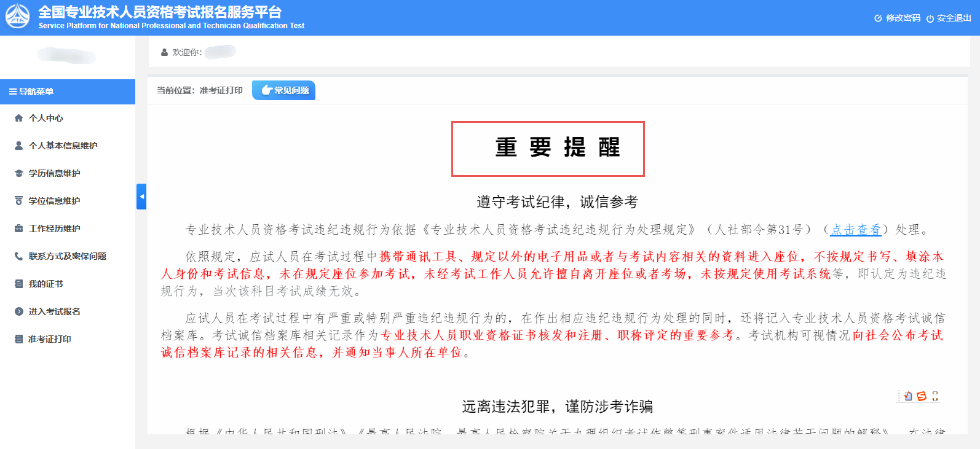This screenshot has height=449, width=980.
Task: Click the phone icon for 联系方式及密保问题
Action: (x=18, y=256)
